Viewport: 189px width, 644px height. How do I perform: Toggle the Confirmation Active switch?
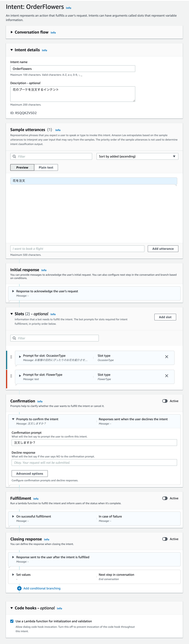point(165,401)
